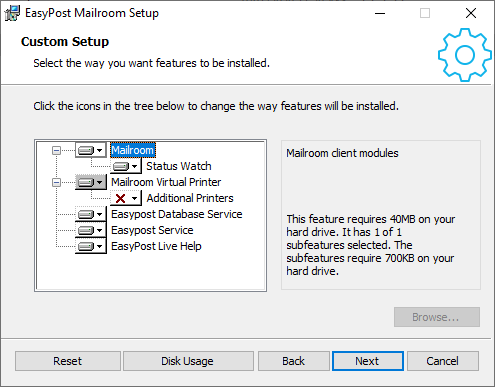495x387 pixels.
Task: Open the Easypost Service feature dropdown
Action: 90,230
